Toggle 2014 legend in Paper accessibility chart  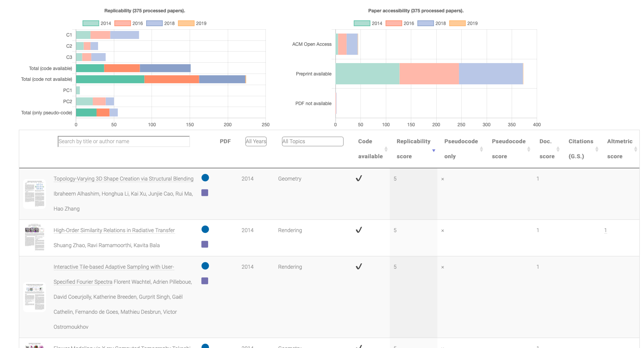pyautogui.click(x=368, y=23)
